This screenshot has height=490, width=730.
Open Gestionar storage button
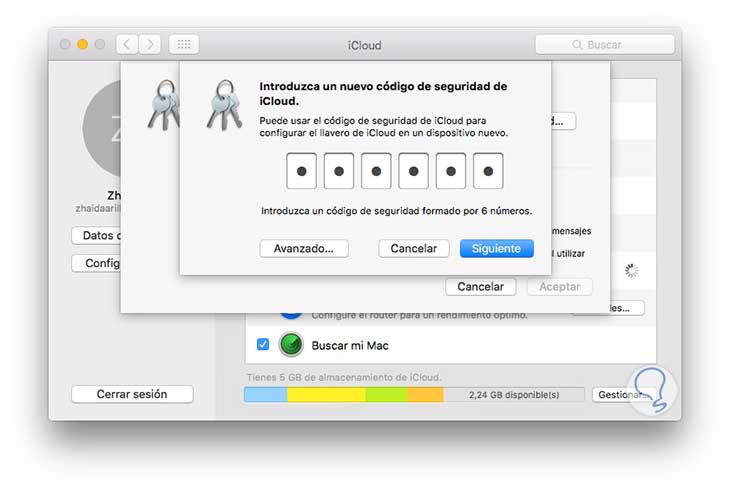tap(624, 395)
